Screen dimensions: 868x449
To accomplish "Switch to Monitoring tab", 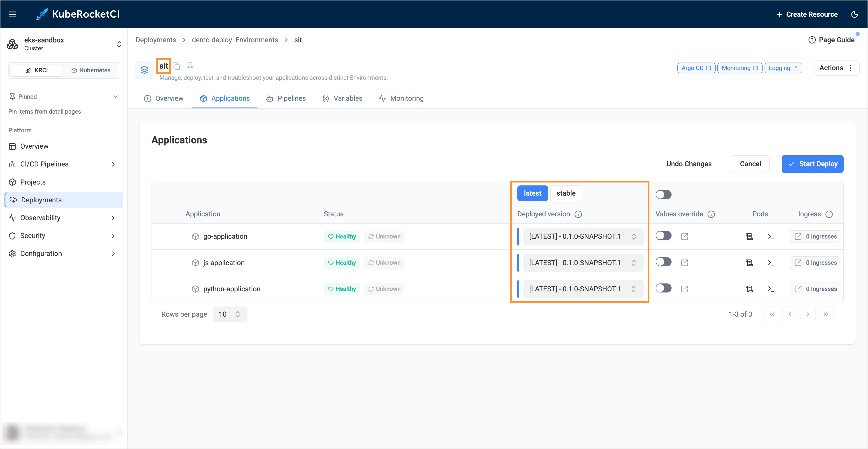I will (x=401, y=98).
